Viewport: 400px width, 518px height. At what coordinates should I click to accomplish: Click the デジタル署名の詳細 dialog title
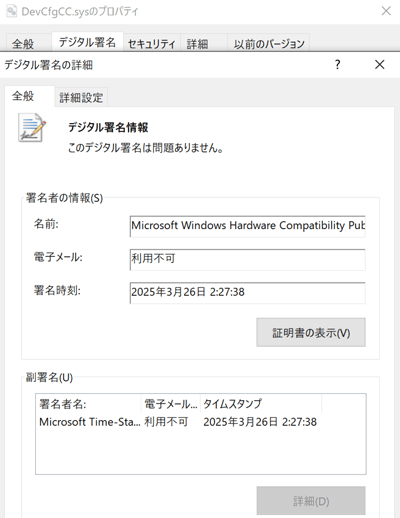49,65
